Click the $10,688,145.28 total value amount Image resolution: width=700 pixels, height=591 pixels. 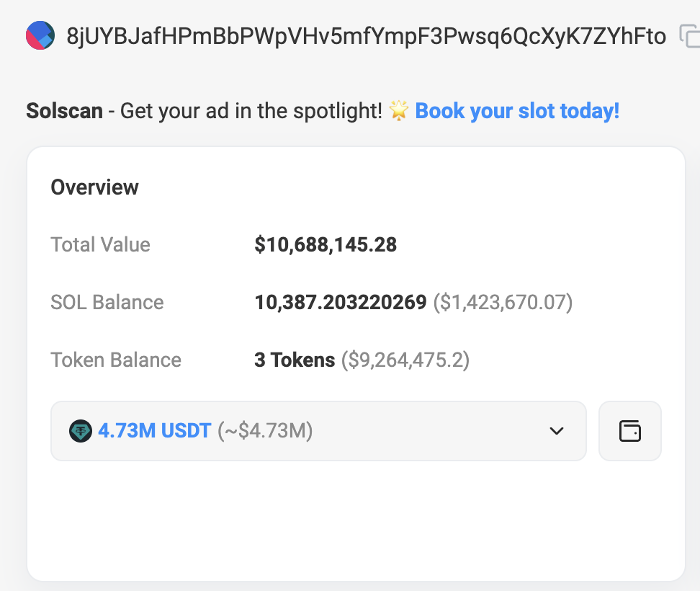click(326, 244)
